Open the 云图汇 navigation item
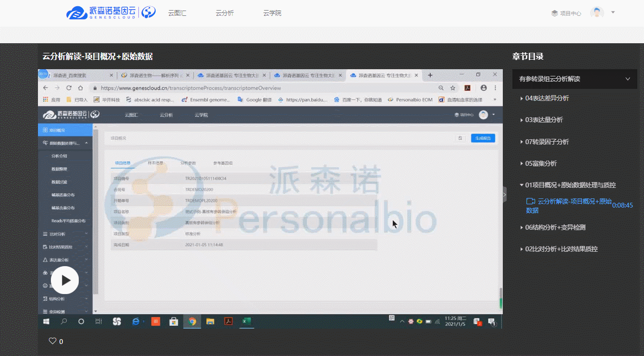 pyautogui.click(x=177, y=13)
